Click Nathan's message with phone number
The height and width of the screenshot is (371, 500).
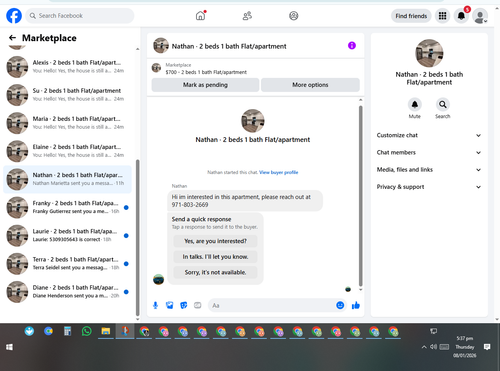[x=245, y=201]
